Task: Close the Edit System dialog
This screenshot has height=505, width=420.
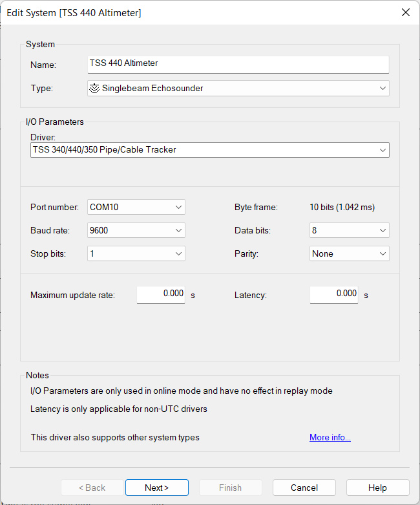Action: (x=405, y=12)
